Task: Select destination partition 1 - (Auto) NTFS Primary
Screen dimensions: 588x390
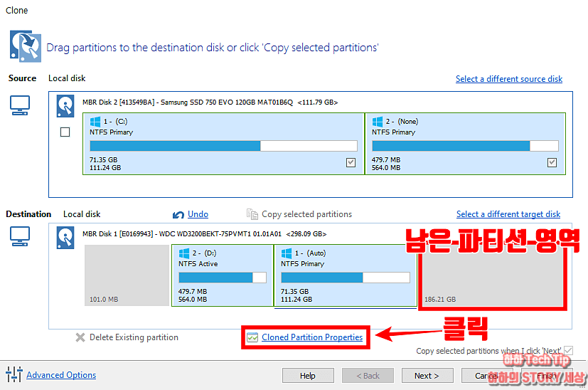Action: click(346, 275)
